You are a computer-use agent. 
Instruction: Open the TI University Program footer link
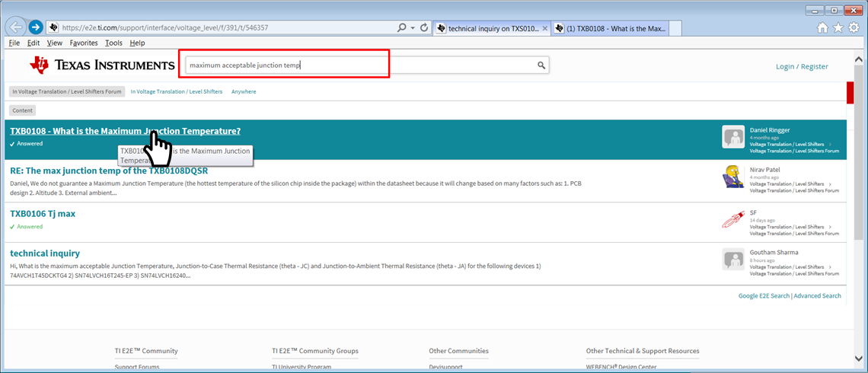coord(302,368)
